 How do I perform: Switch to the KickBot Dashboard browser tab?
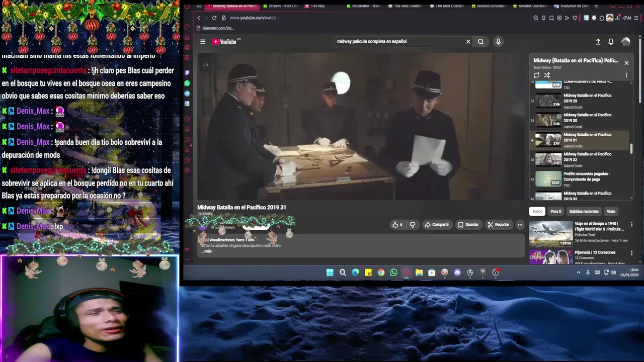click(x=529, y=6)
